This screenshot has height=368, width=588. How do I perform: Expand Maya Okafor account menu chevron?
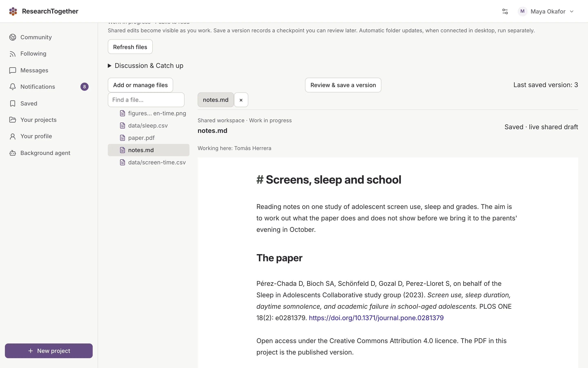click(572, 11)
